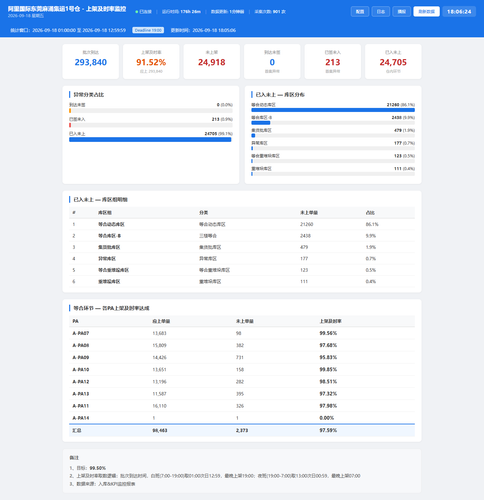Click the 2438 (9.9%) distribution bar
Screen dimensions: 484x500
point(261,123)
